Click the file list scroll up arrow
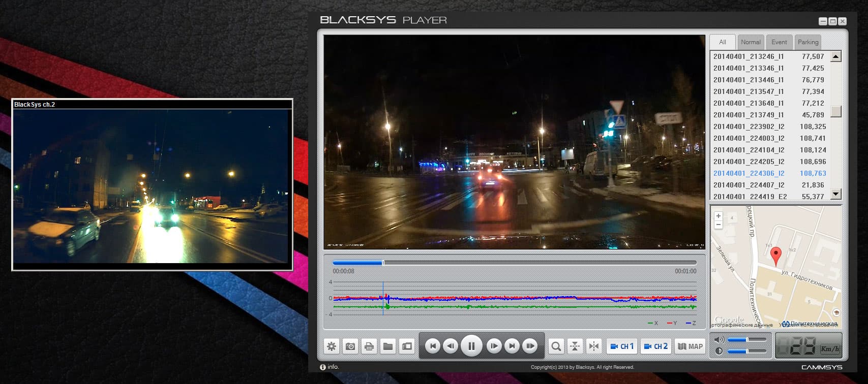 tap(835, 56)
